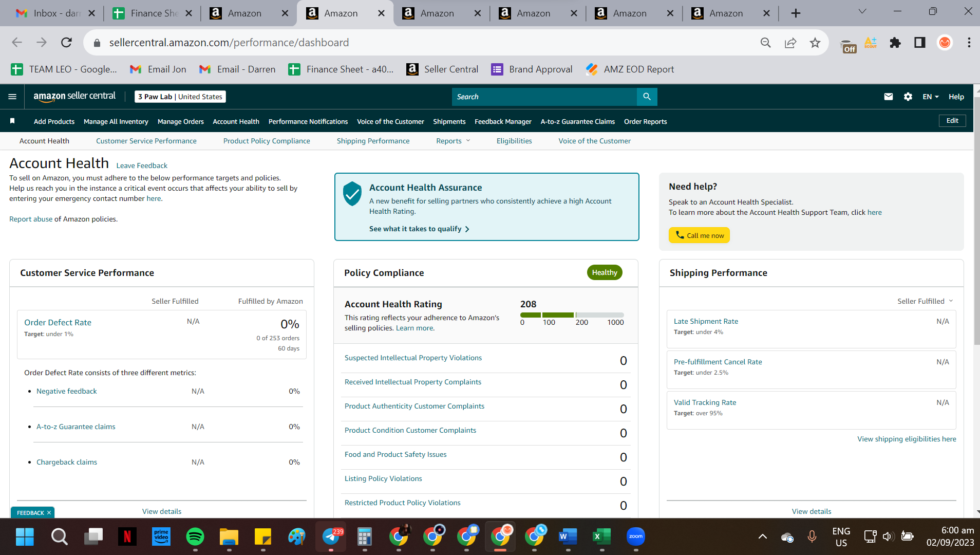Reload the page with browser refresh icon
This screenshot has height=555, width=980.
click(x=66, y=43)
